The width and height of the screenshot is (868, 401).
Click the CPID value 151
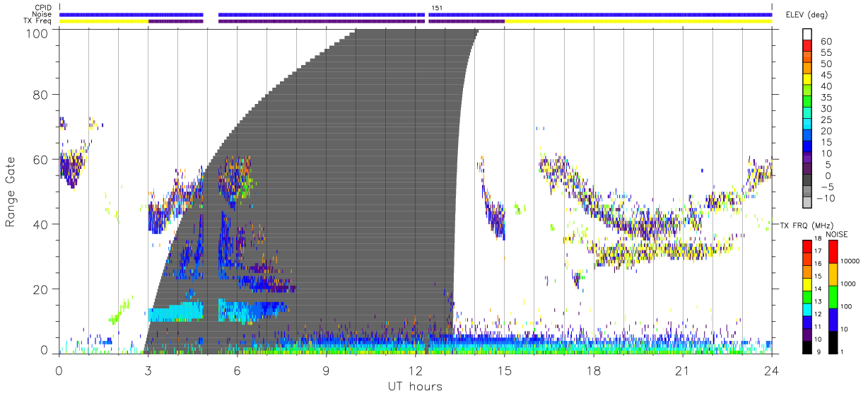click(x=437, y=8)
